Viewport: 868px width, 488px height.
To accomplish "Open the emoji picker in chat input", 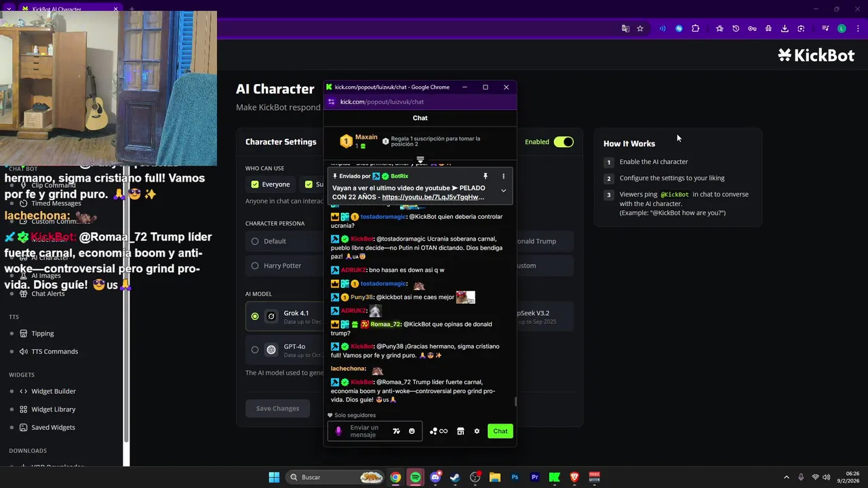I will click(412, 431).
